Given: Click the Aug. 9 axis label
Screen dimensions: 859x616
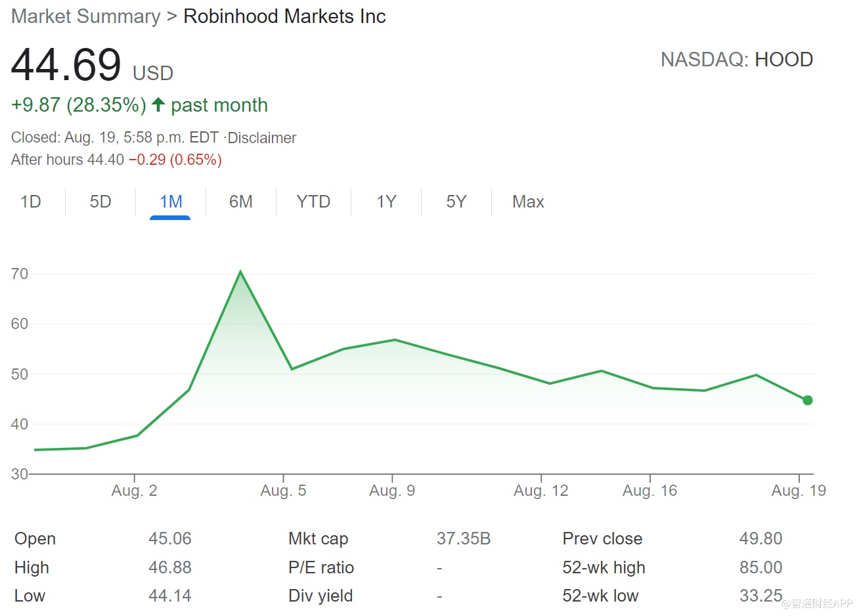Looking at the screenshot, I should (392, 491).
